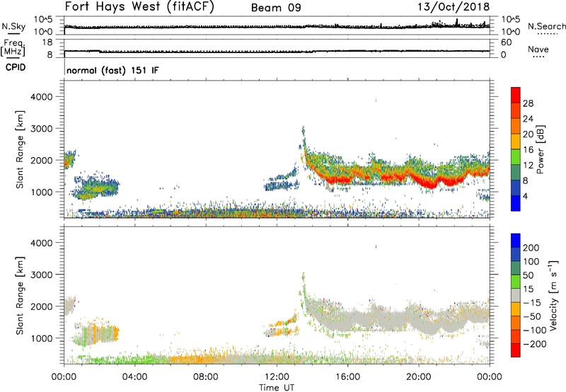Click the '-100' velocity colorbar label

click(x=535, y=330)
